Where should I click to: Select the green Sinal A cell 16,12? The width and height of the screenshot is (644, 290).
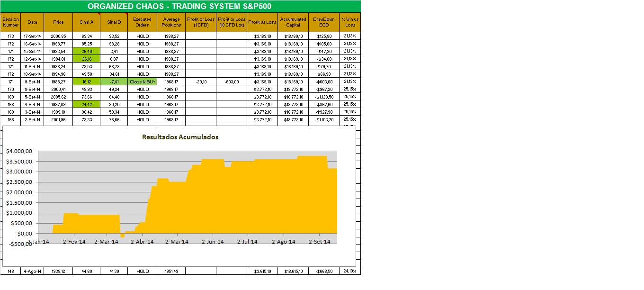[87, 82]
